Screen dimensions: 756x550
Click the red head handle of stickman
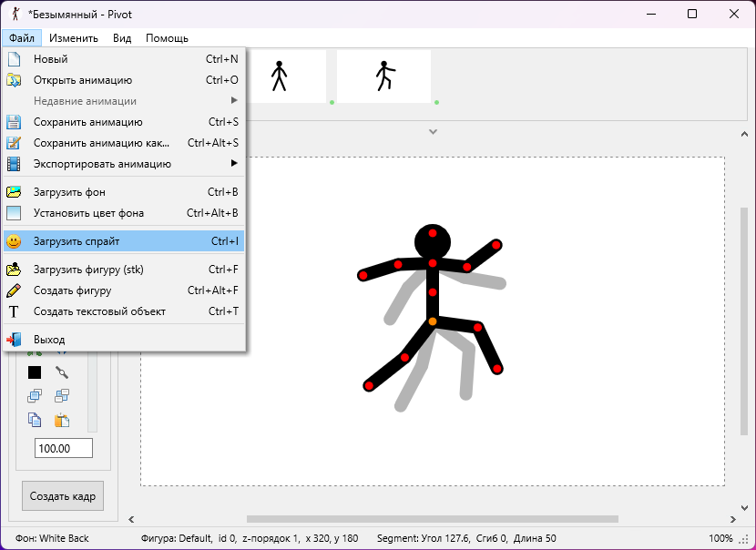coord(433,233)
